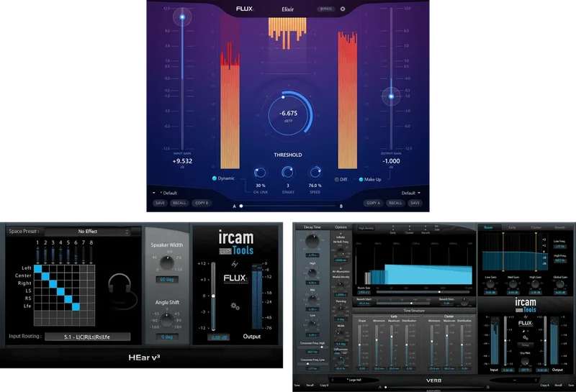The image size is (576, 392).
Task: Open right Default preset dropdown in Elixir
Action: click(x=411, y=193)
